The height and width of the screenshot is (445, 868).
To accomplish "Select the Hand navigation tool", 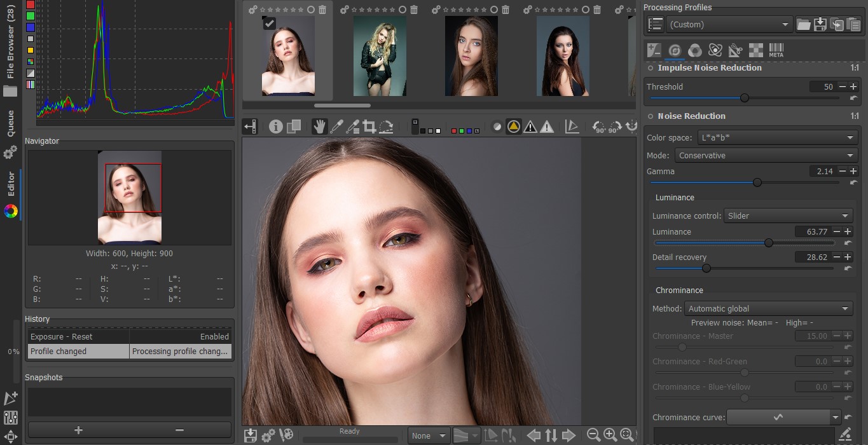I will coord(319,127).
